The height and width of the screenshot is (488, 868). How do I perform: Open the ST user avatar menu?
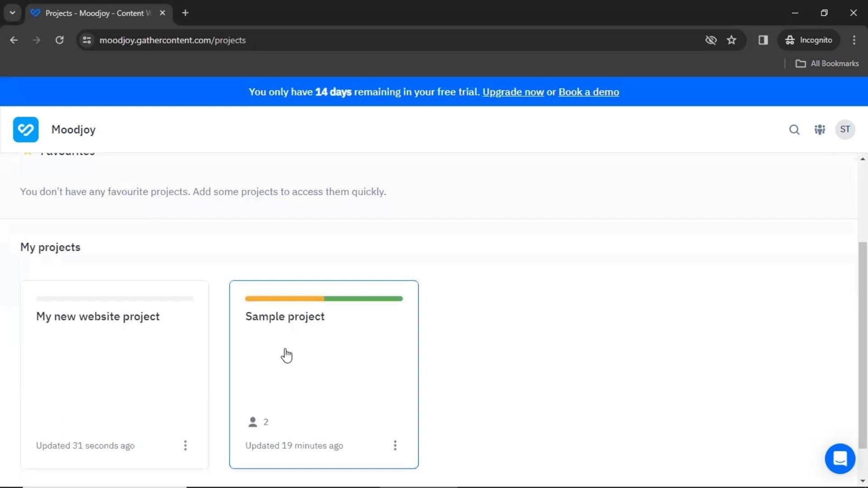coord(844,130)
